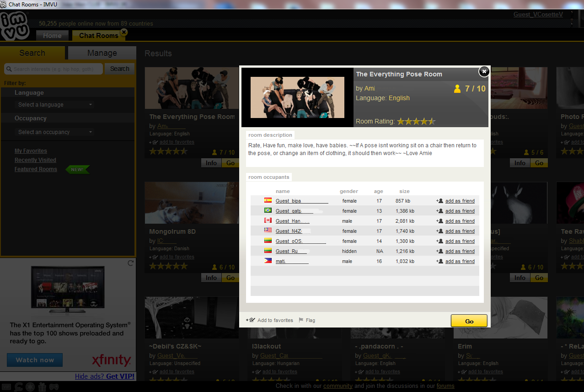
Task: Click the occupancy person icon by 7 / 10
Action: pos(457,89)
